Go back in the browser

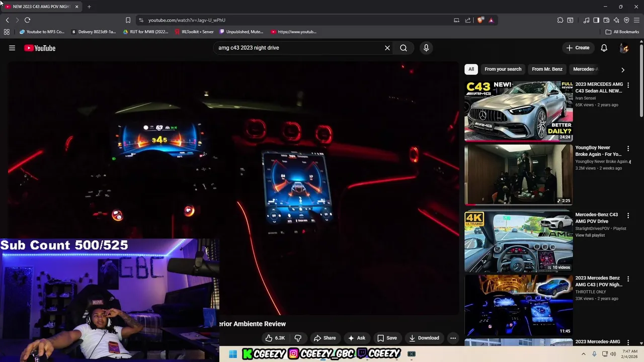point(7,20)
